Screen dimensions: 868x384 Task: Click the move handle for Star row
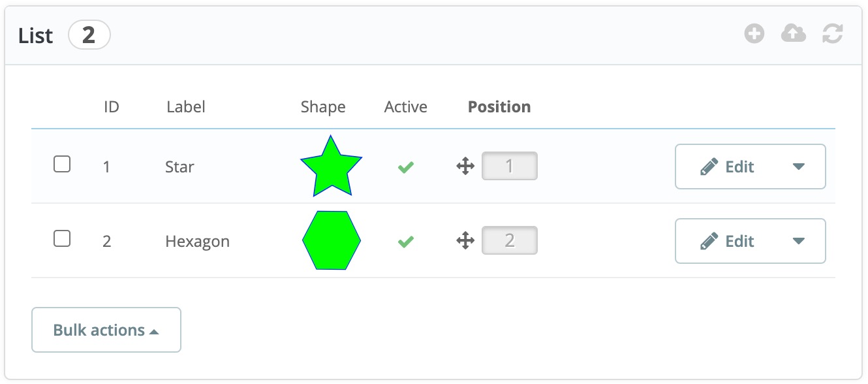(x=465, y=167)
